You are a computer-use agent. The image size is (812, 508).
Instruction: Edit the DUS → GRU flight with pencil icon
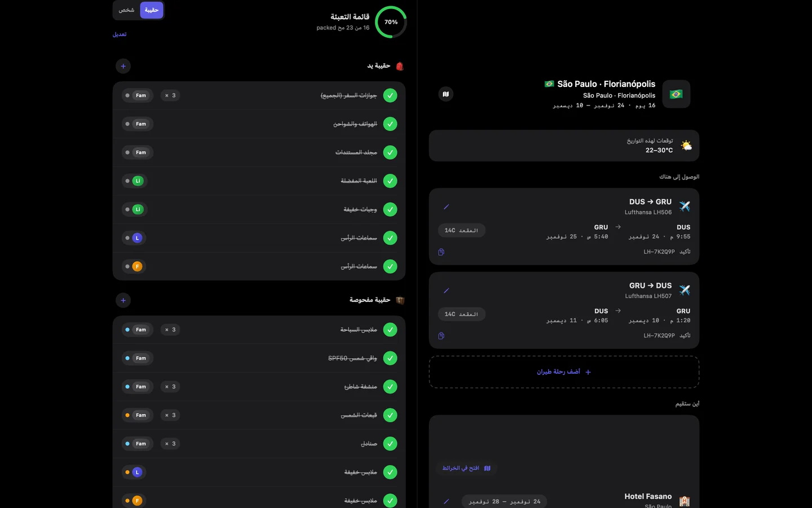(446, 207)
